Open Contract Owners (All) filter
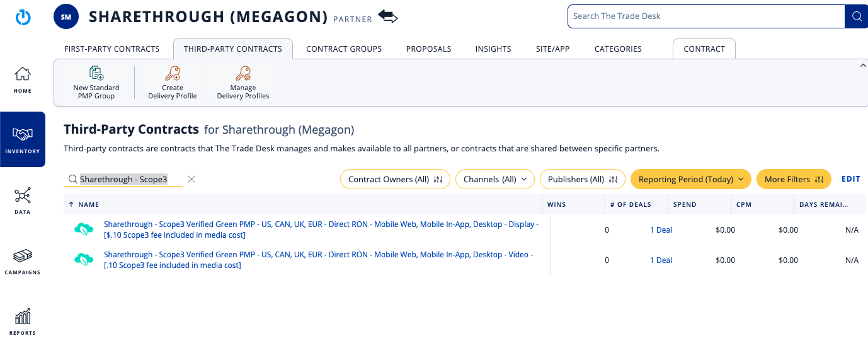The height and width of the screenshot is (338, 868). (396, 179)
